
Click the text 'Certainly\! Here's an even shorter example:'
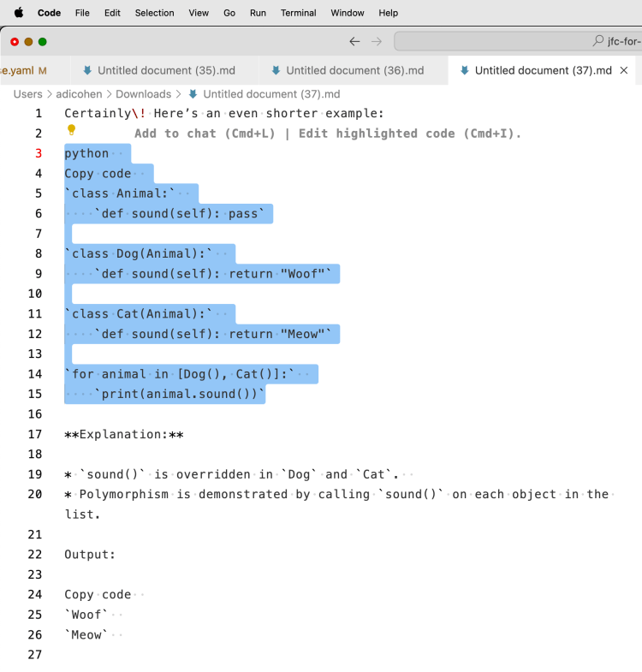coord(223,114)
